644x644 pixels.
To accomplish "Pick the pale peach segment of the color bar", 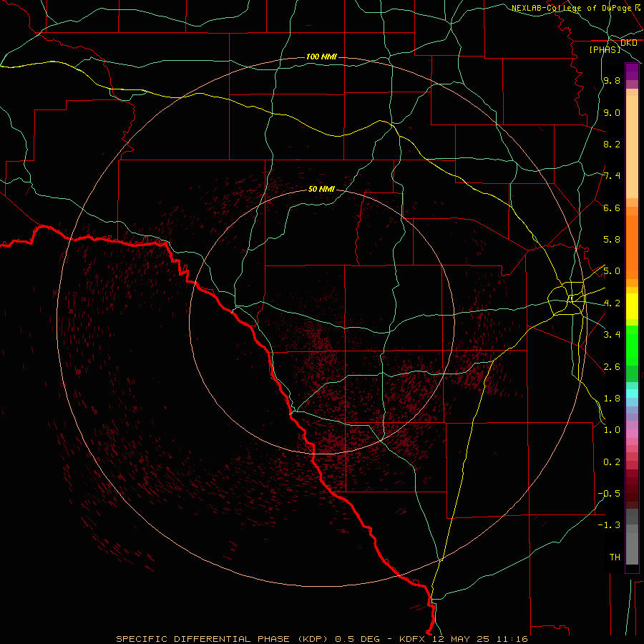I will click(632, 147).
